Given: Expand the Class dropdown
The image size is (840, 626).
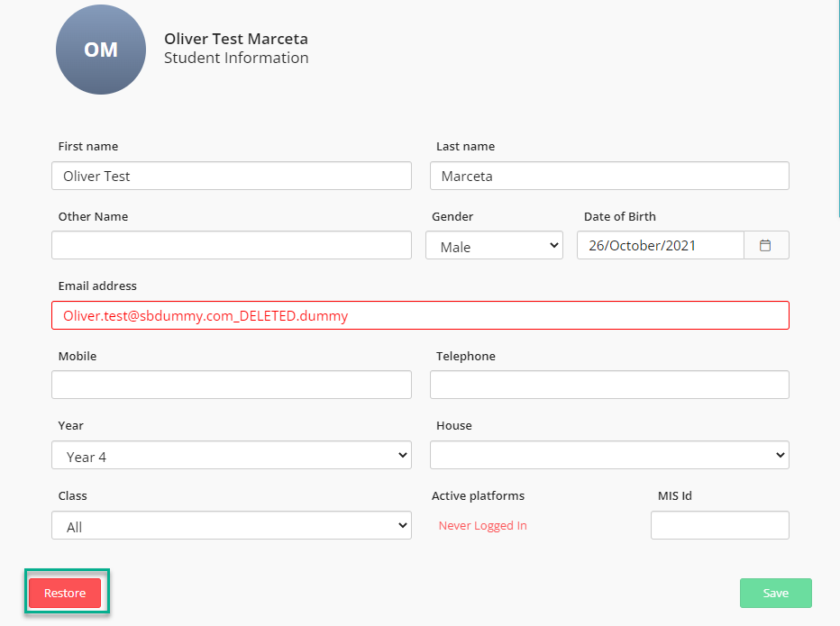Looking at the screenshot, I should click(x=232, y=525).
